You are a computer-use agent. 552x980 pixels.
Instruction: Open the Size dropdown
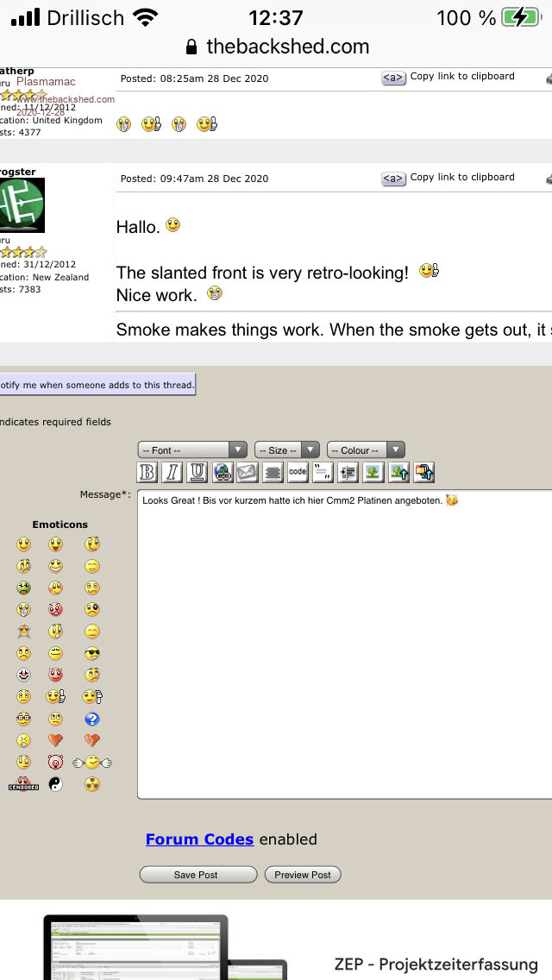[286, 450]
